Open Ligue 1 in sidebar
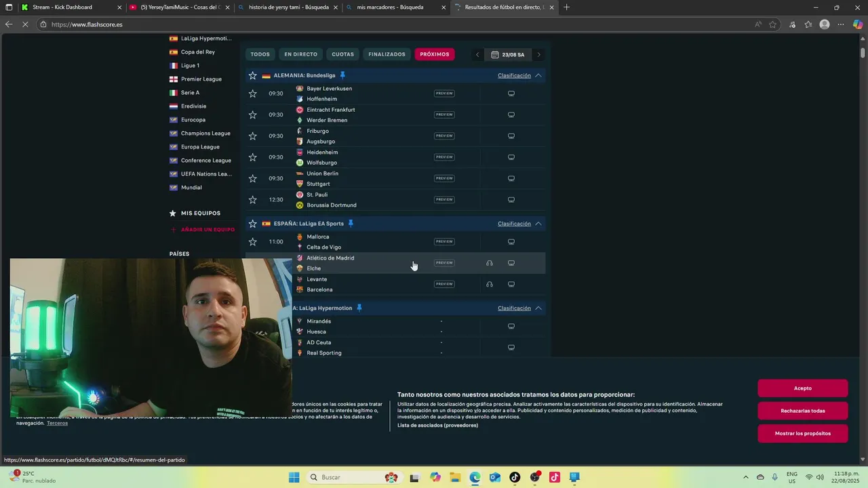The image size is (868, 488). tap(190, 66)
